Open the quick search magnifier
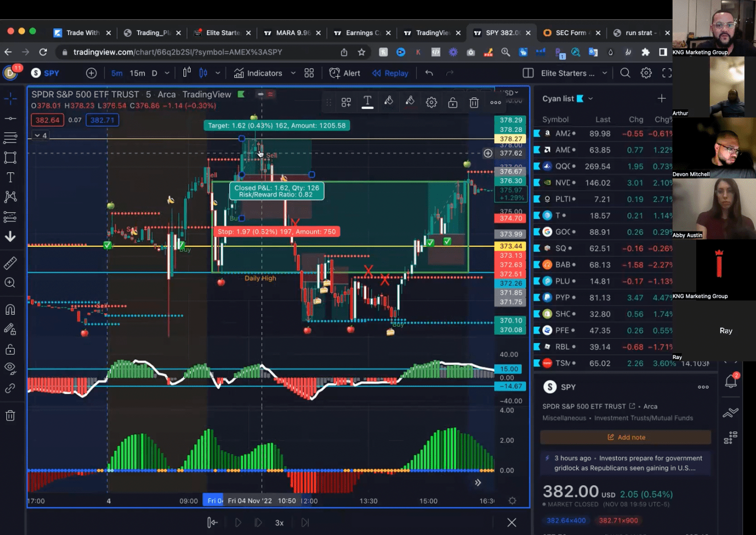Viewport: 756px width, 535px height. coord(625,73)
